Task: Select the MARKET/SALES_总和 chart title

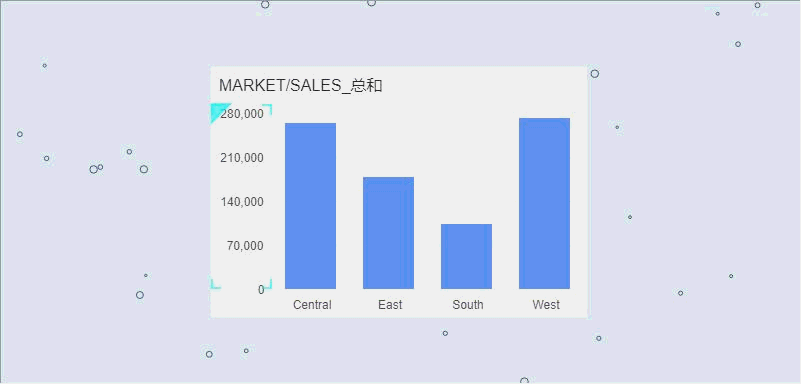Action: 300,85
